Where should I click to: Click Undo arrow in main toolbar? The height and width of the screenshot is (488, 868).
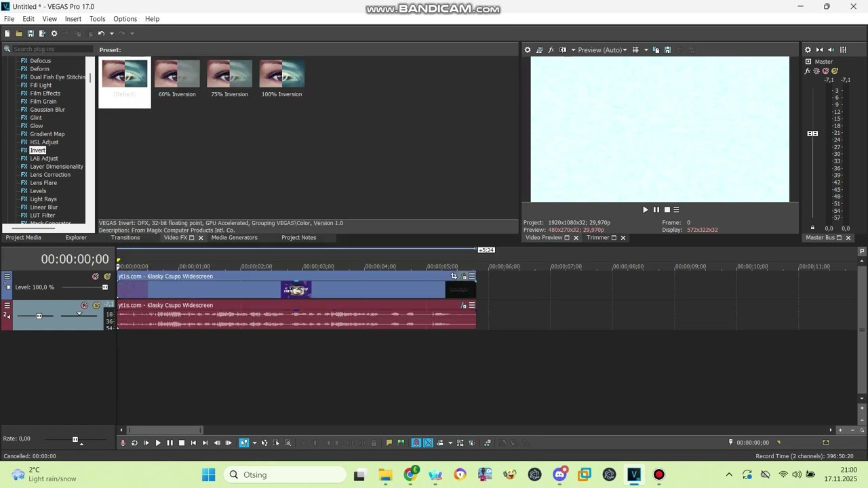tap(101, 33)
